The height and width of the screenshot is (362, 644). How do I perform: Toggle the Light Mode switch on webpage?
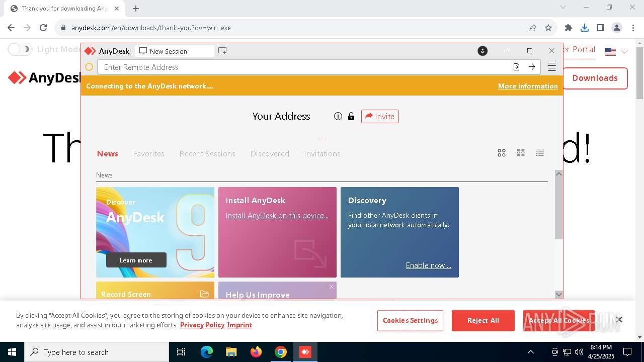pyautogui.click(x=20, y=49)
